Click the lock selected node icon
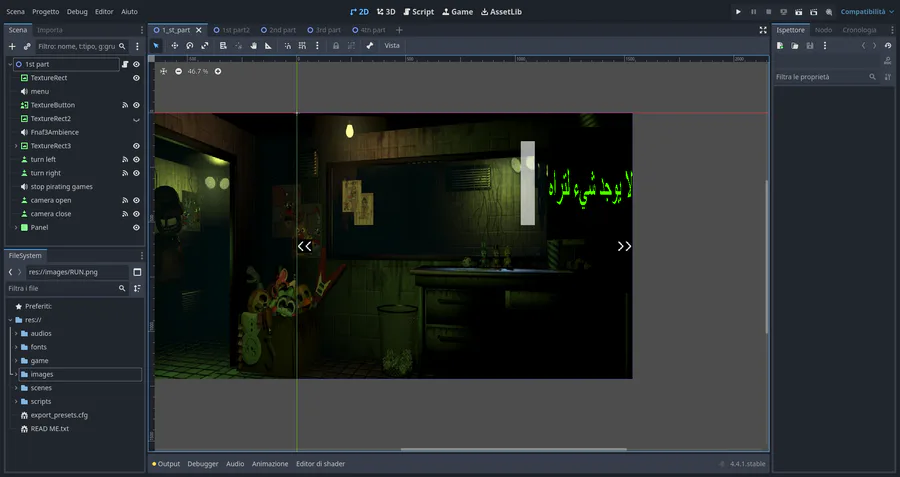Image resolution: width=900 pixels, height=477 pixels. click(335, 46)
